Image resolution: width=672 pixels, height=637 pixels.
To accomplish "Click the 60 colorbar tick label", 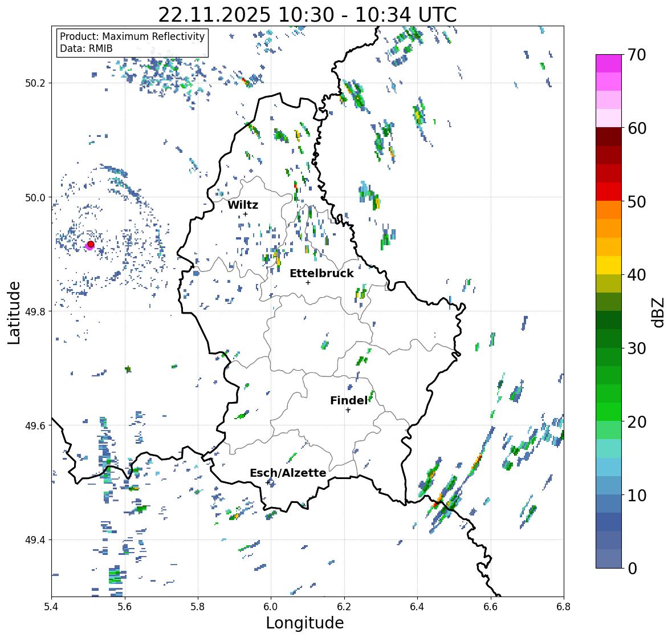I will click(637, 128).
